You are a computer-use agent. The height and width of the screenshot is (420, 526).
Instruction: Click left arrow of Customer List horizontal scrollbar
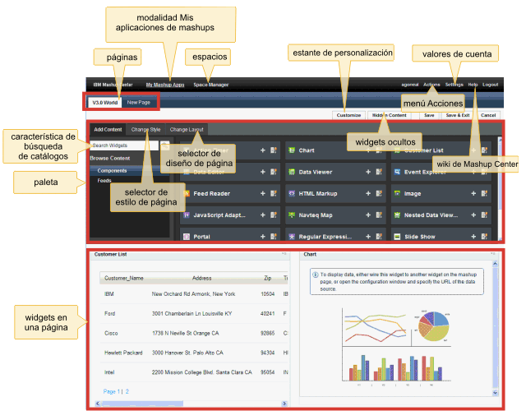point(98,404)
